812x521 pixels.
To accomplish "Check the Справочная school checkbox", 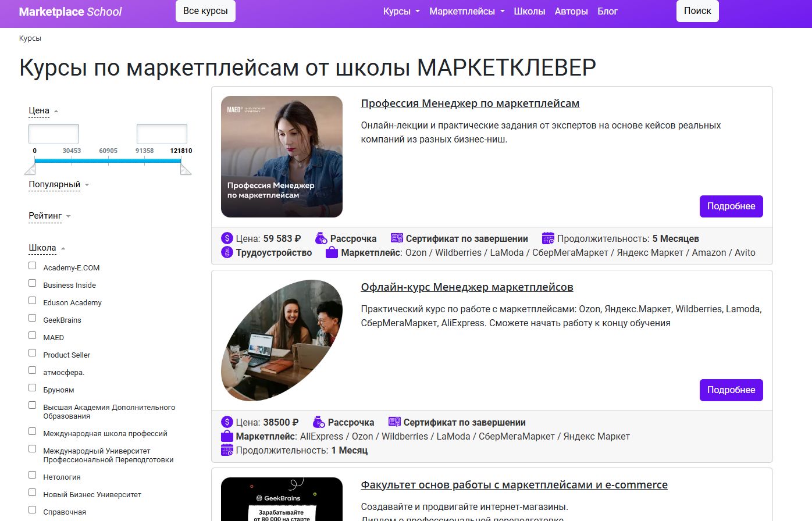I will point(33,510).
